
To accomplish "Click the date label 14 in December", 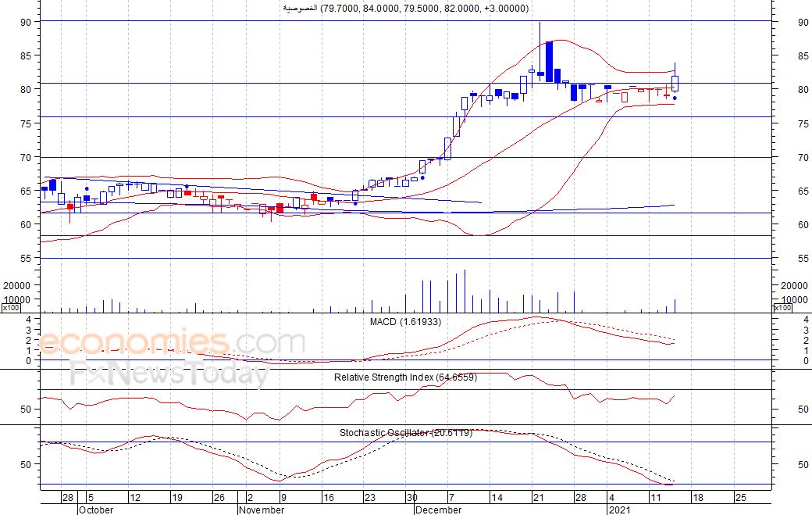I will [x=497, y=497].
